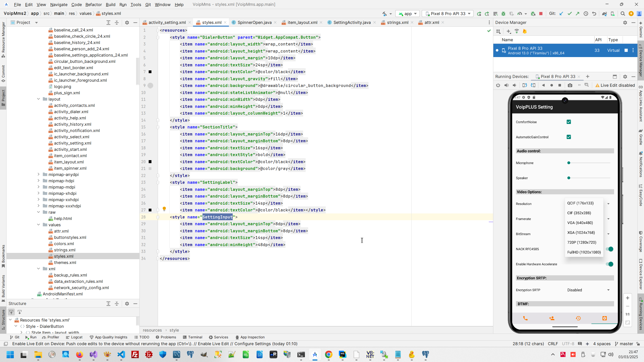Screen dimensions: 644x362
Task: Toggle Enable Hardware Accelerate switch
Action: point(609,264)
